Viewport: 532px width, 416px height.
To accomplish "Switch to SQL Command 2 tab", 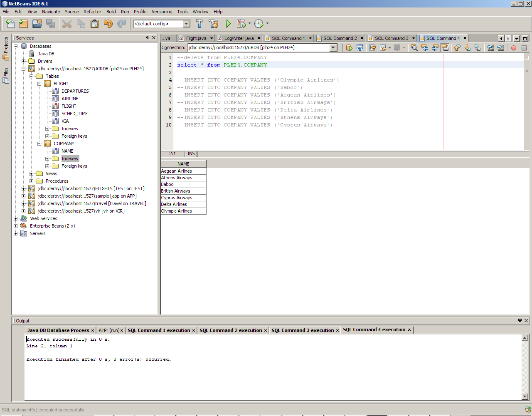I will pyautogui.click(x=340, y=38).
